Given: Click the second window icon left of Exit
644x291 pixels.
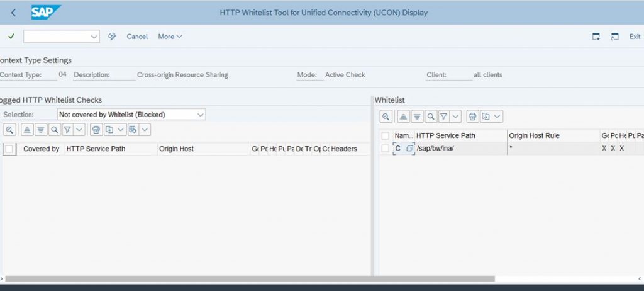Looking at the screenshot, I should point(614,37).
